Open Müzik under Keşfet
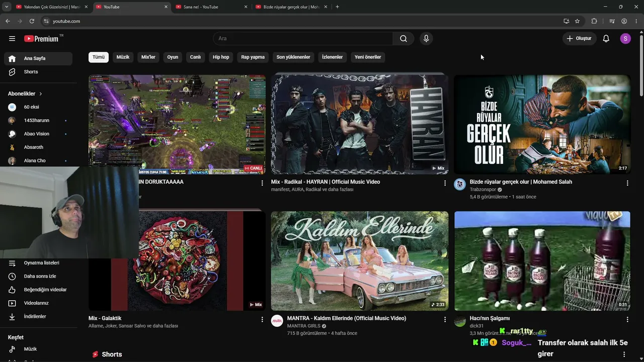 point(38,349)
